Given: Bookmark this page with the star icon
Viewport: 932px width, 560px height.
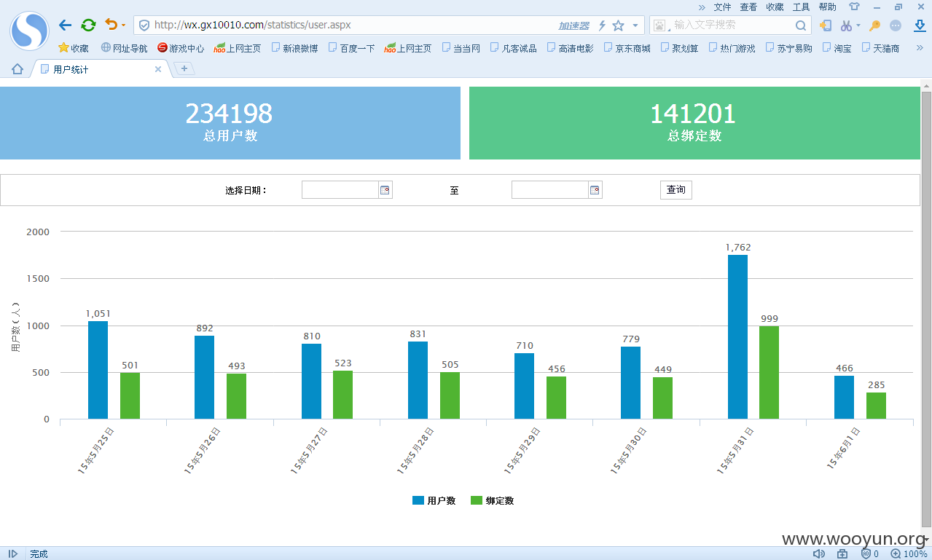Looking at the screenshot, I should (618, 25).
